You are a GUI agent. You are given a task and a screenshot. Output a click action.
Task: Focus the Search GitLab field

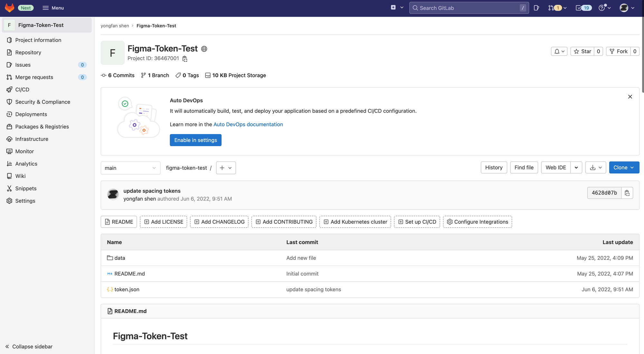coord(469,8)
